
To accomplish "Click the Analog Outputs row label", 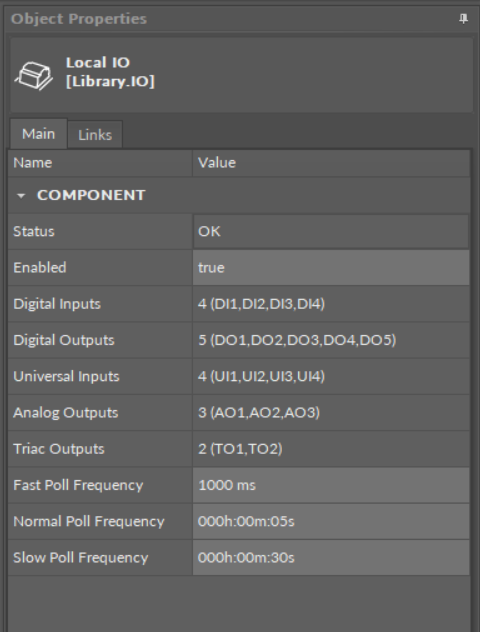I will point(66,413).
